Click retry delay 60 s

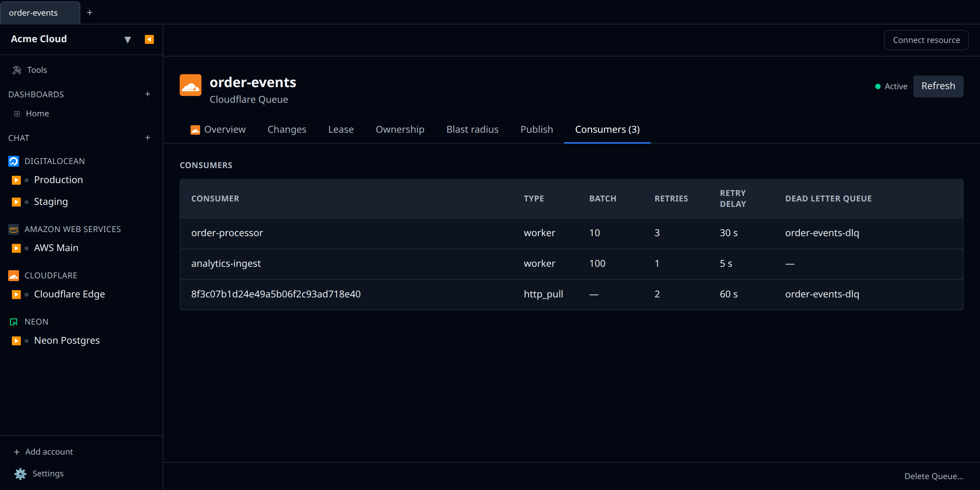[x=729, y=294]
